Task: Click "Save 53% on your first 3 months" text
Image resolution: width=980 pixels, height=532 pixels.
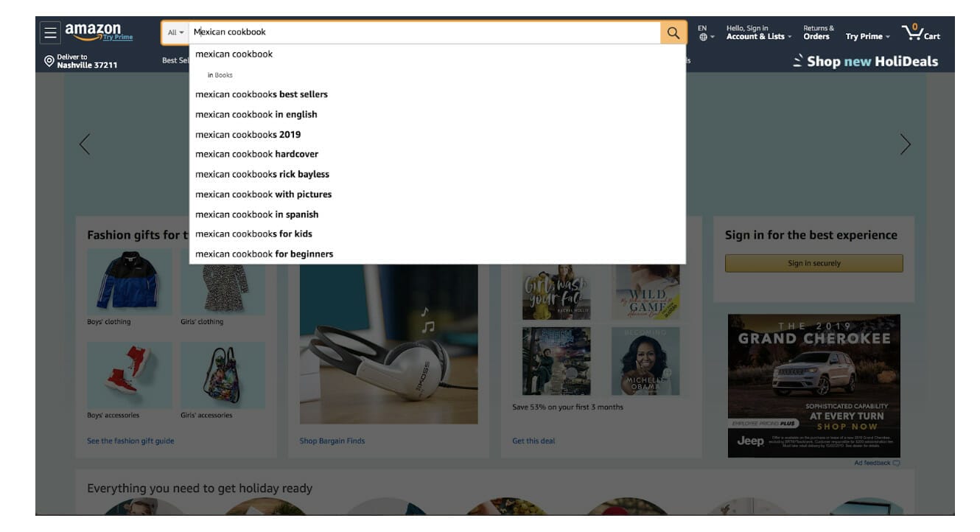Action: (567, 407)
